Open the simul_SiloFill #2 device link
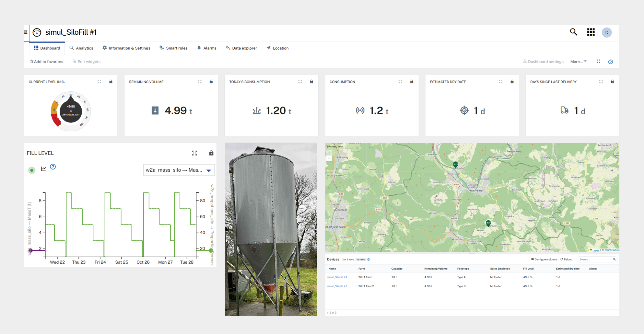This screenshot has width=644, height=334. (337, 286)
